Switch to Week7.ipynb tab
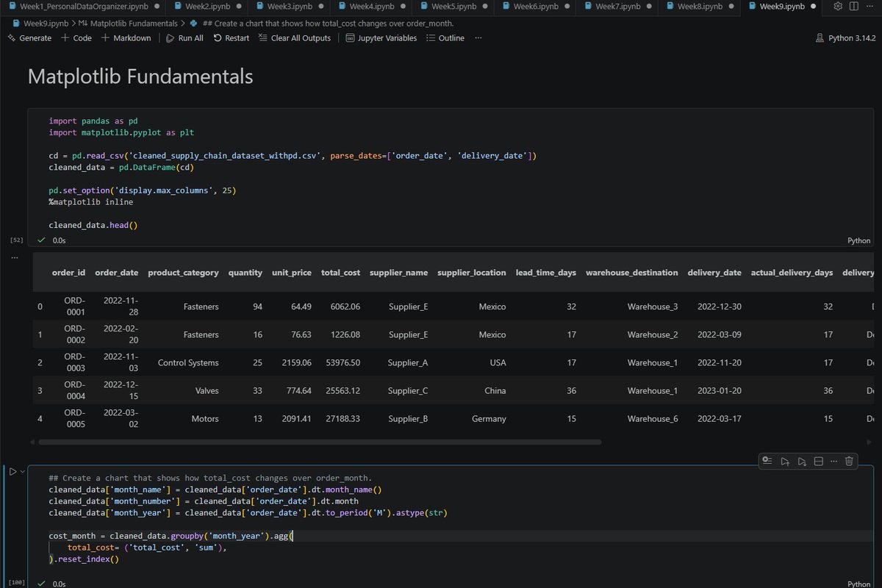 (x=617, y=6)
